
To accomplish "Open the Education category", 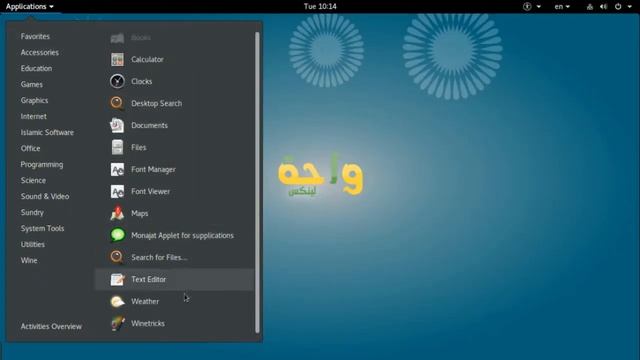I will [36, 68].
